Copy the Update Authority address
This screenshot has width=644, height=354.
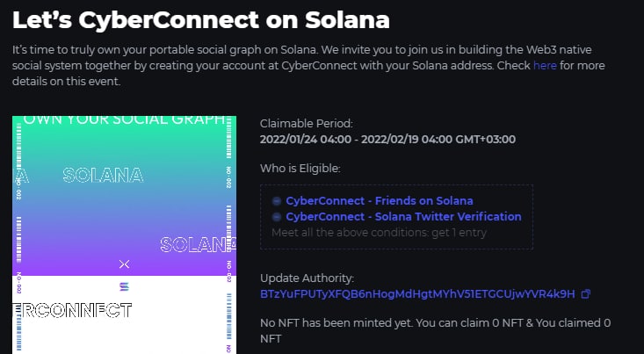pyautogui.click(x=586, y=293)
